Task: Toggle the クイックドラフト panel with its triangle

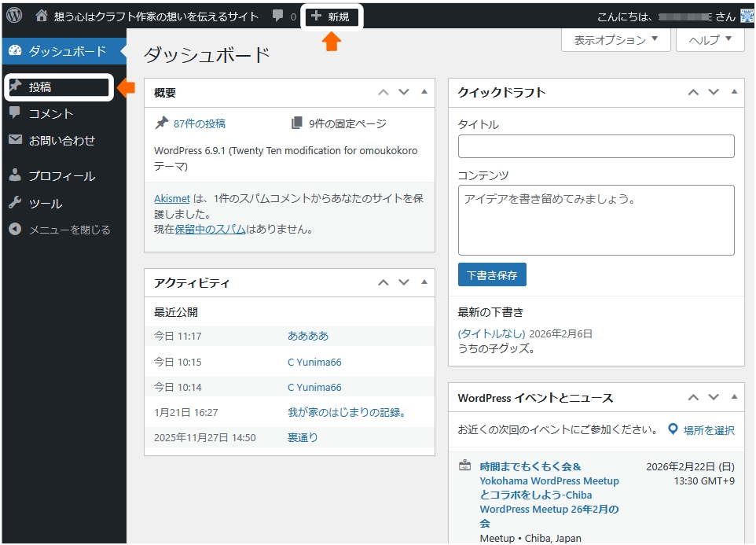Action: (x=734, y=92)
